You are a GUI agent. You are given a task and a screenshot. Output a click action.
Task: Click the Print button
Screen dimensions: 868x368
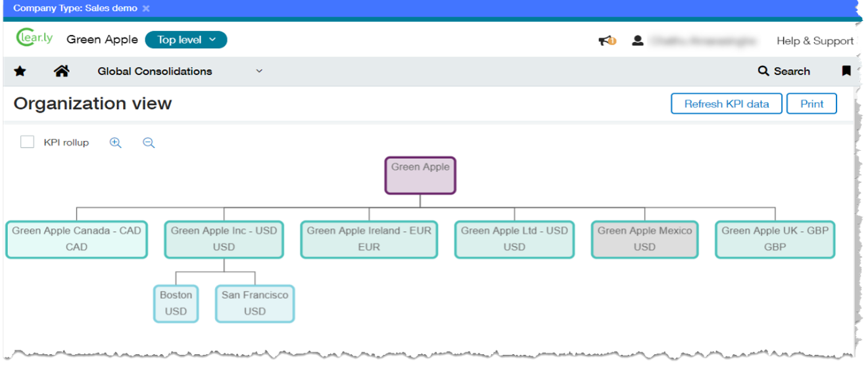click(x=811, y=104)
